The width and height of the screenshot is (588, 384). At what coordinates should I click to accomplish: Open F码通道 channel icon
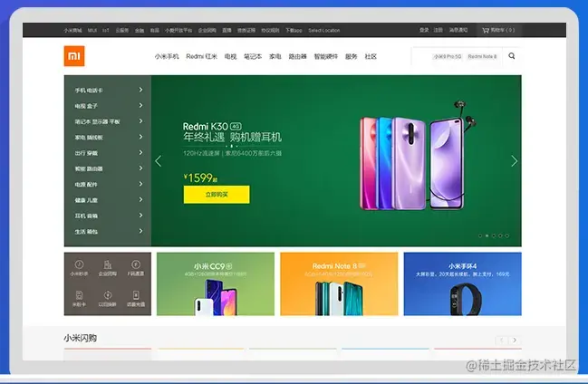click(x=136, y=268)
